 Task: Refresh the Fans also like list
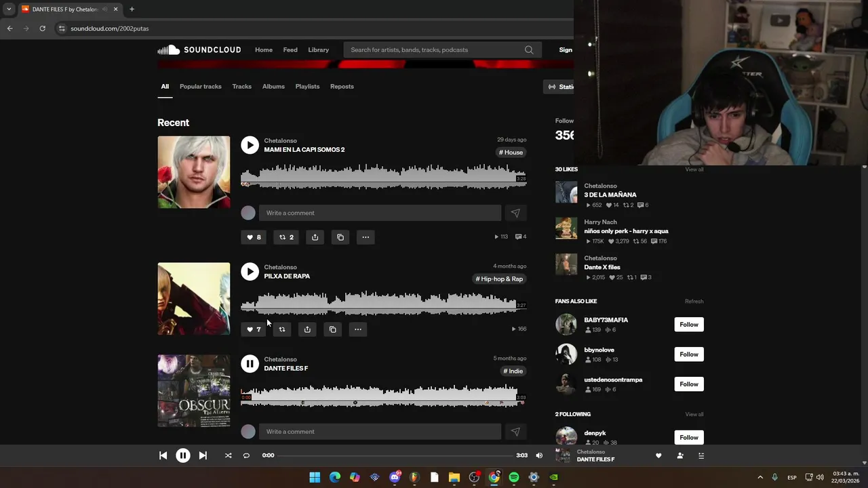694,302
